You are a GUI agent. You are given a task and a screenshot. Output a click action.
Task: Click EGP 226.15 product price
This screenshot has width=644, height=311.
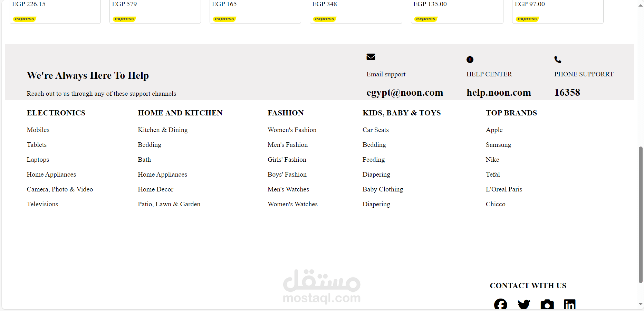(x=29, y=4)
